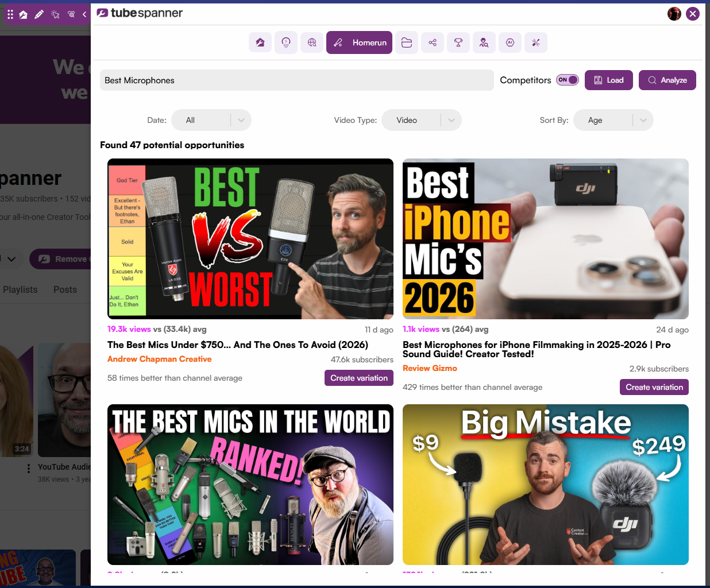The height and width of the screenshot is (588, 710).
Task: Click '58 times better than channel average'
Action: (175, 378)
